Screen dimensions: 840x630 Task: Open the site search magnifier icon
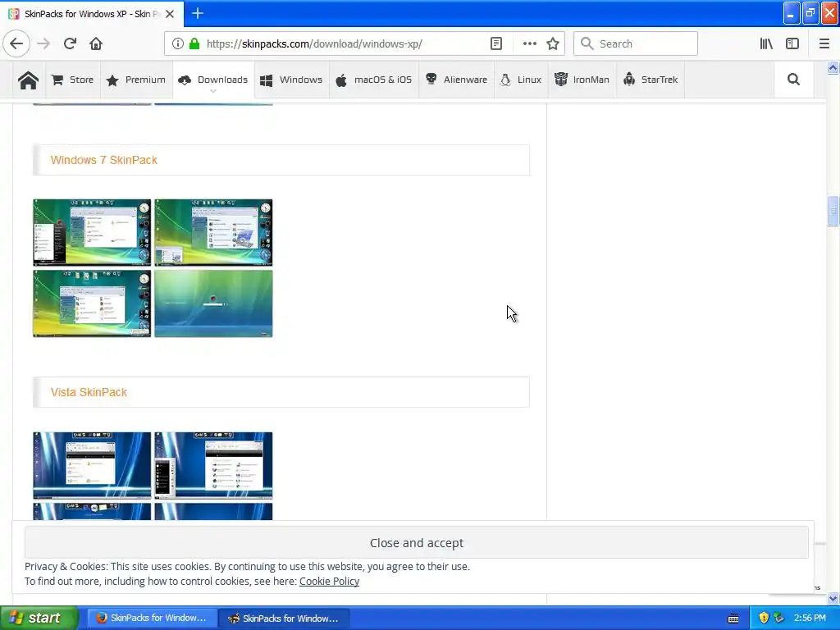click(x=793, y=80)
